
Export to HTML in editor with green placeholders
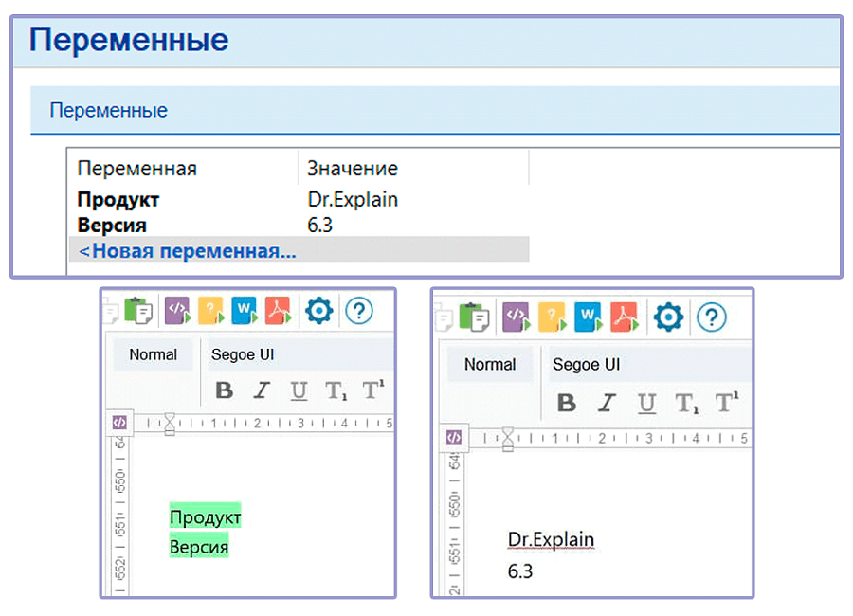(178, 311)
